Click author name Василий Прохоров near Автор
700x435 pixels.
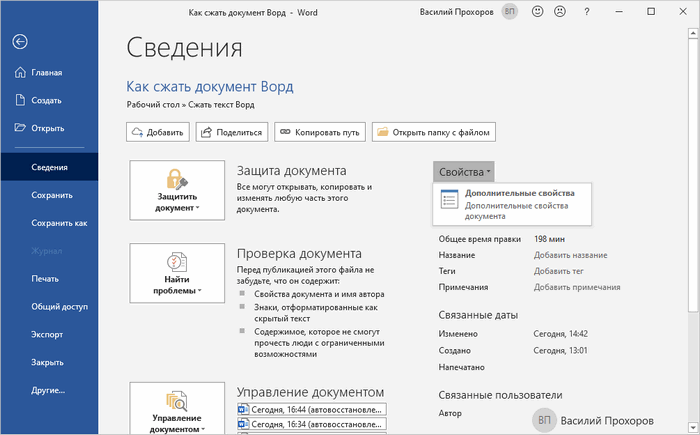pos(607,421)
